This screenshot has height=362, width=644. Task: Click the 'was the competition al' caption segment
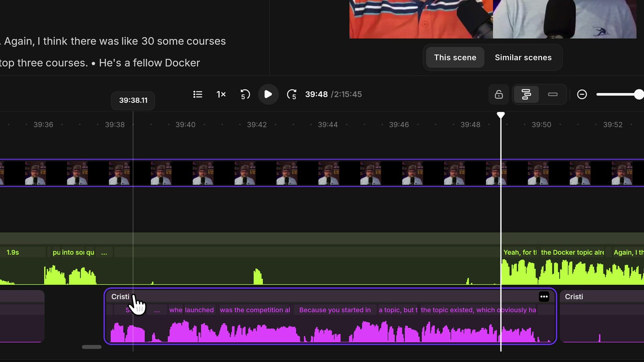(x=255, y=310)
